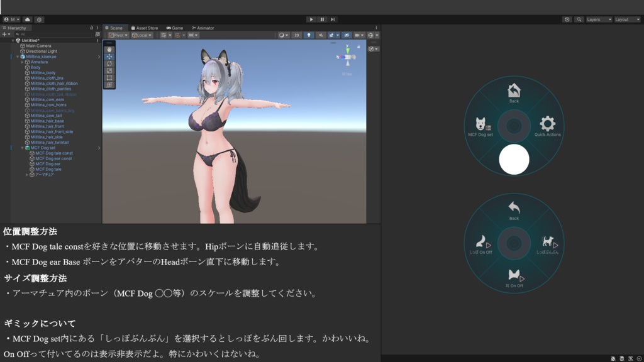Click the scene orientation gizmo

point(347,57)
